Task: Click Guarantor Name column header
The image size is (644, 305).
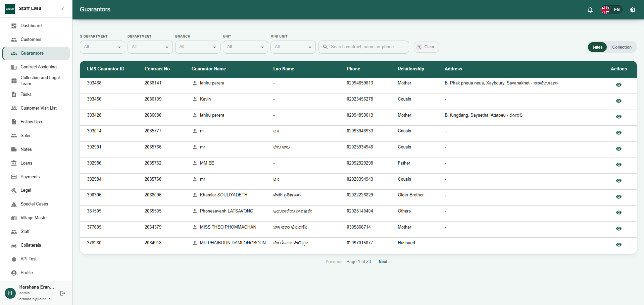Action: click(209, 69)
